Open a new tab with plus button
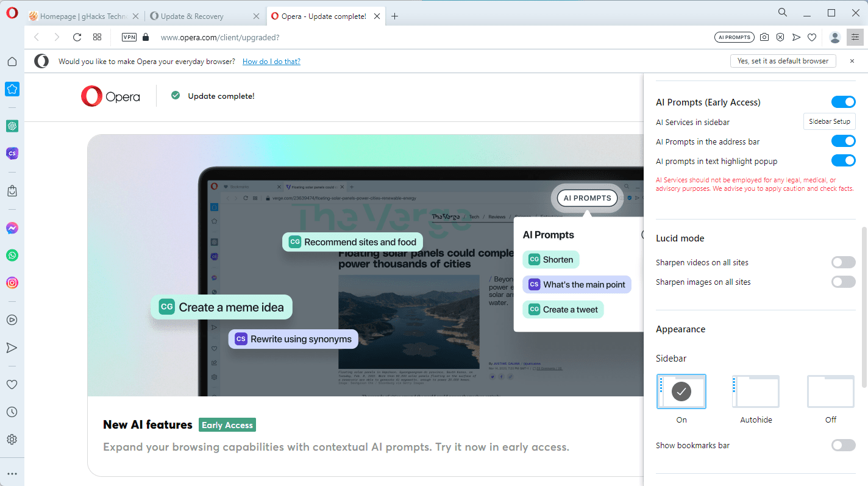The width and height of the screenshot is (868, 486). click(x=395, y=16)
